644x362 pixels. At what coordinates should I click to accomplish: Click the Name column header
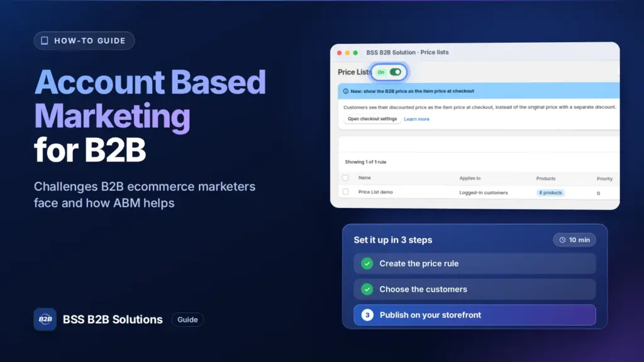[364, 178]
